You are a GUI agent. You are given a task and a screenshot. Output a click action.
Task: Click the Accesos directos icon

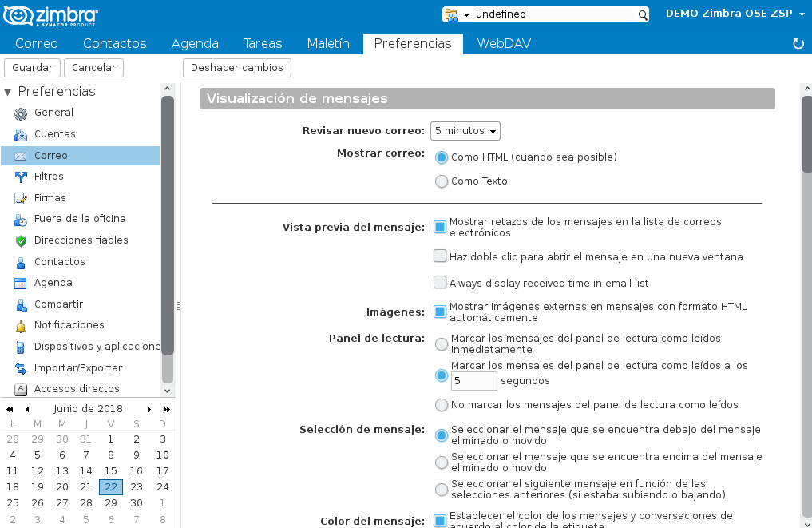click(x=21, y=389)
